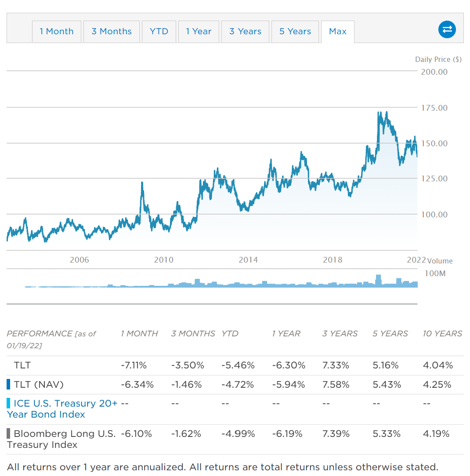Click Bloomberg 1 month value -6.10%

(136, 433)
